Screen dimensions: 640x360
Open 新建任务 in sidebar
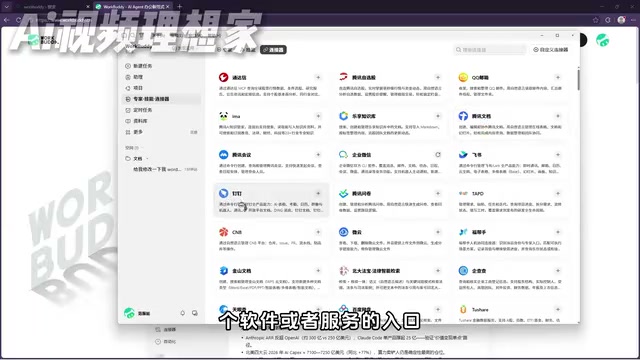(161, 66)
